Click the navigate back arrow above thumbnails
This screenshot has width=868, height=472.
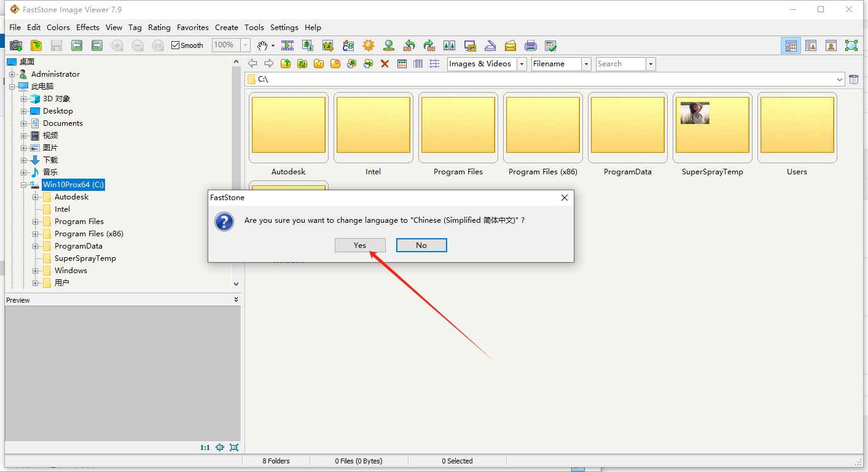coord(252,63)
